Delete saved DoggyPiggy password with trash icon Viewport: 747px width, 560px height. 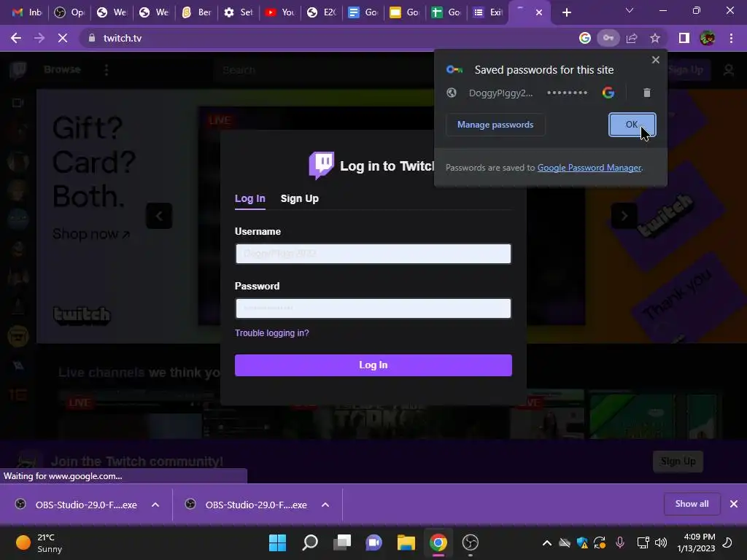pos(646,93)
